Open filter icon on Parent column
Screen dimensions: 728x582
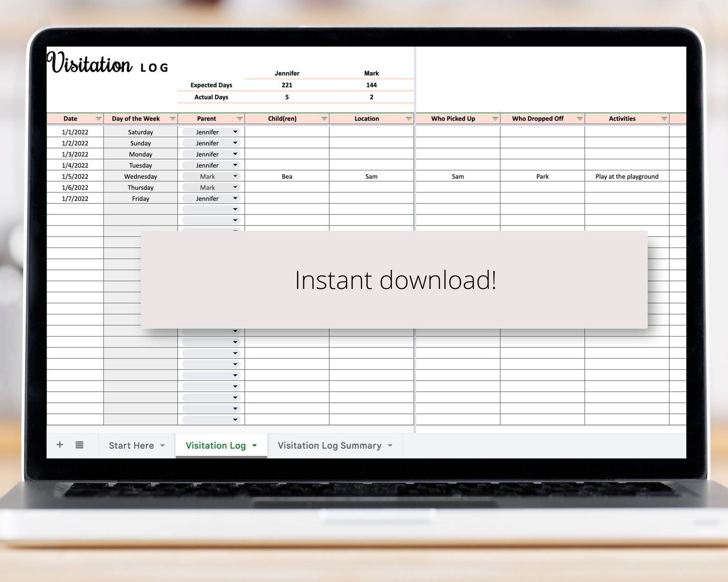pyautogui.click(x=239, y=119)
